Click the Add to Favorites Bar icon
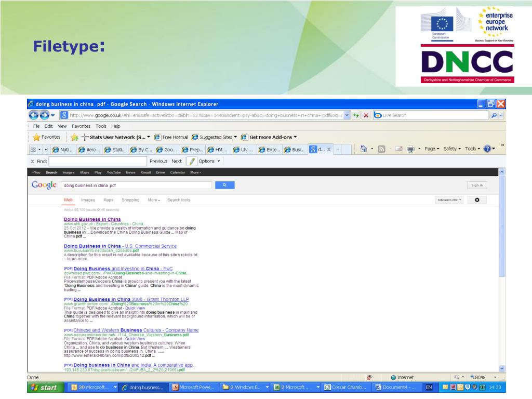Viewport: 532px width, 399px height. click(x=75, y=137)
